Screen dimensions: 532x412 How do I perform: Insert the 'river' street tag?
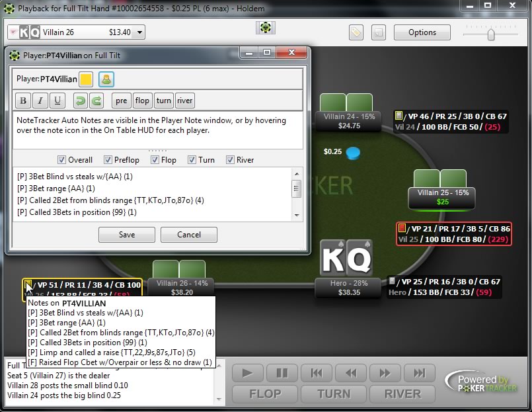point(184,101)
